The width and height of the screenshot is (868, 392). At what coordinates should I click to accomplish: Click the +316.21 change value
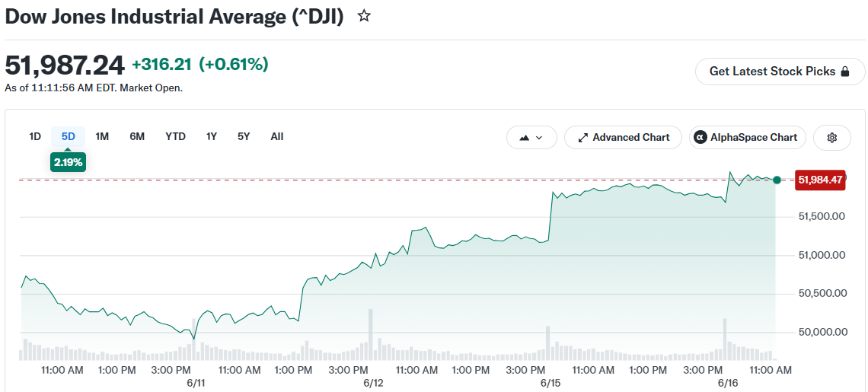click(x=161, y=65)
